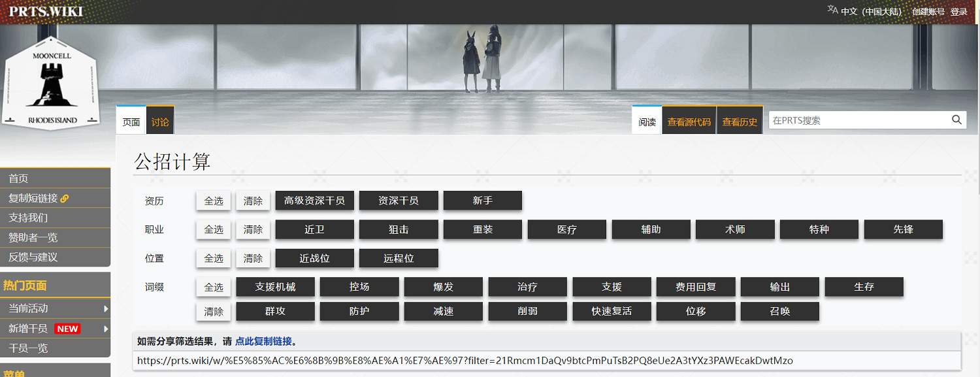Viewport: 980px width, 377px height.
Task: Open 干员一览 in the sidebar
Action: pyautogui.click(x=28, y=348)
